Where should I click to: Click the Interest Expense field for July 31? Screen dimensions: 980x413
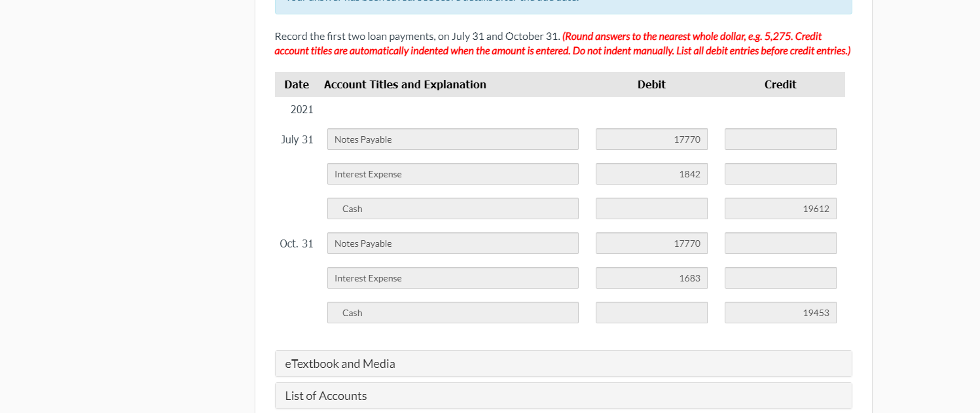coord(452,173)
